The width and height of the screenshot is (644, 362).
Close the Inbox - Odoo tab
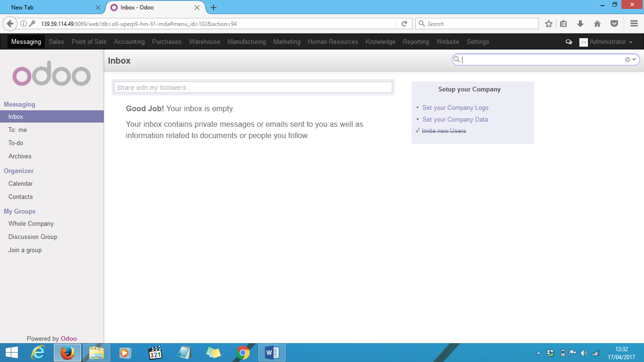pos(197,8)
